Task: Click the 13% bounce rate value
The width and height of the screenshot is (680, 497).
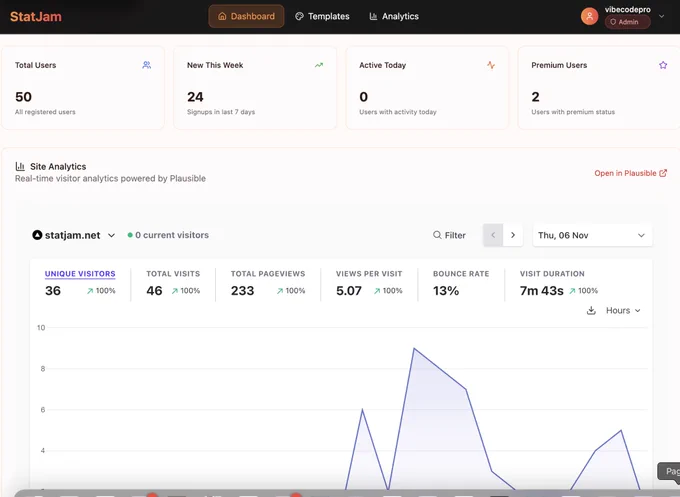Action: (446, 291)
